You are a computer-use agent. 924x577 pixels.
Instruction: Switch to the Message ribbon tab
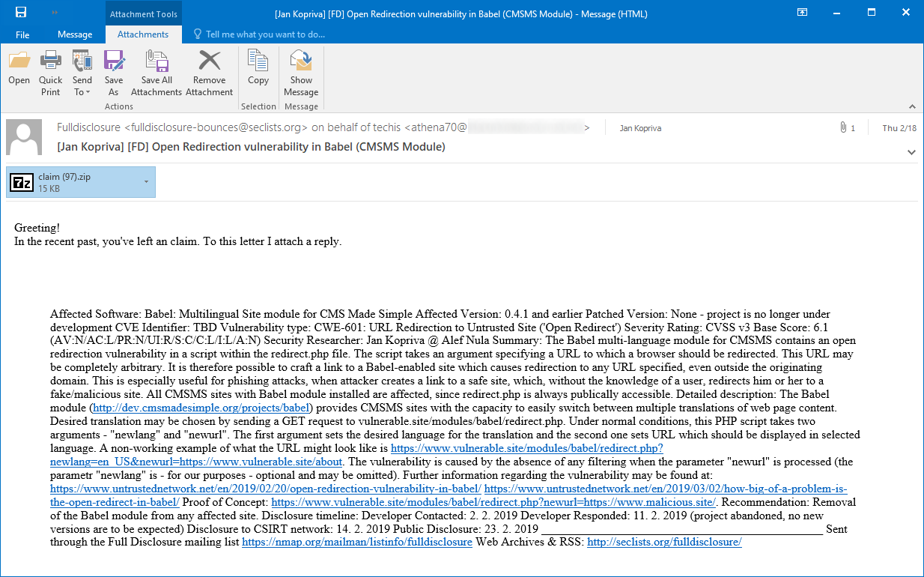[75, 34]
